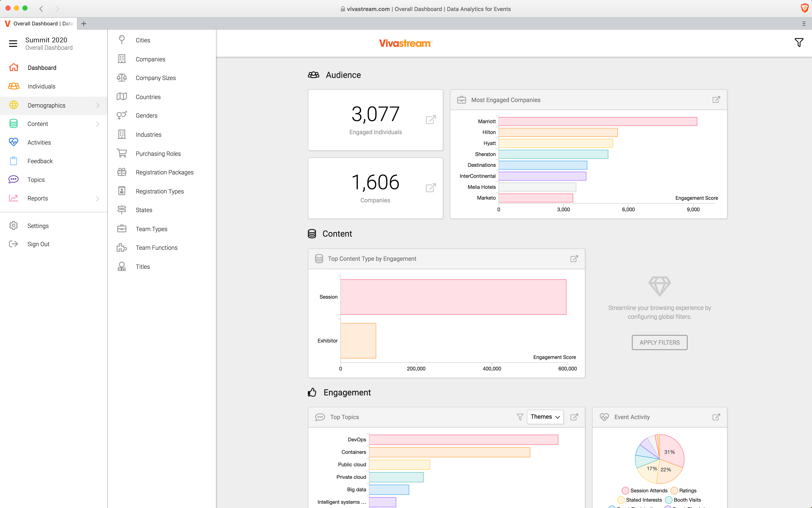Toggle Session Attends legend item

click(645, 490)
